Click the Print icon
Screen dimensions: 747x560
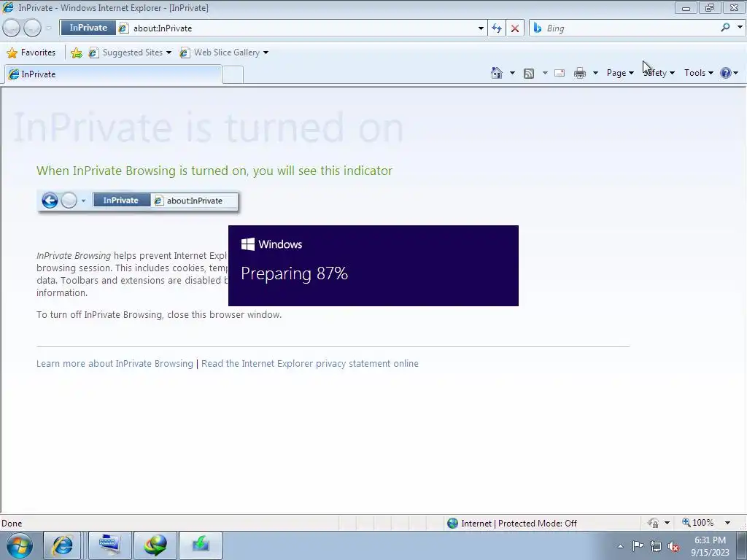tap(580, 73)
